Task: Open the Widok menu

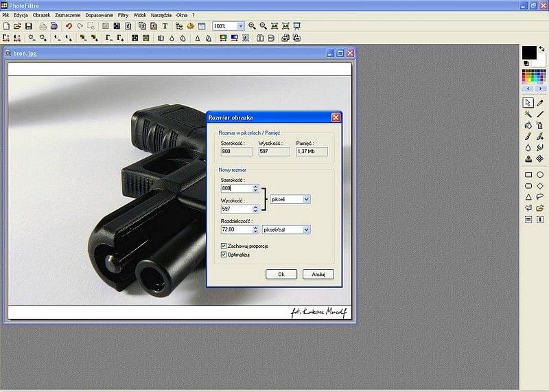Action: point(140,15)
